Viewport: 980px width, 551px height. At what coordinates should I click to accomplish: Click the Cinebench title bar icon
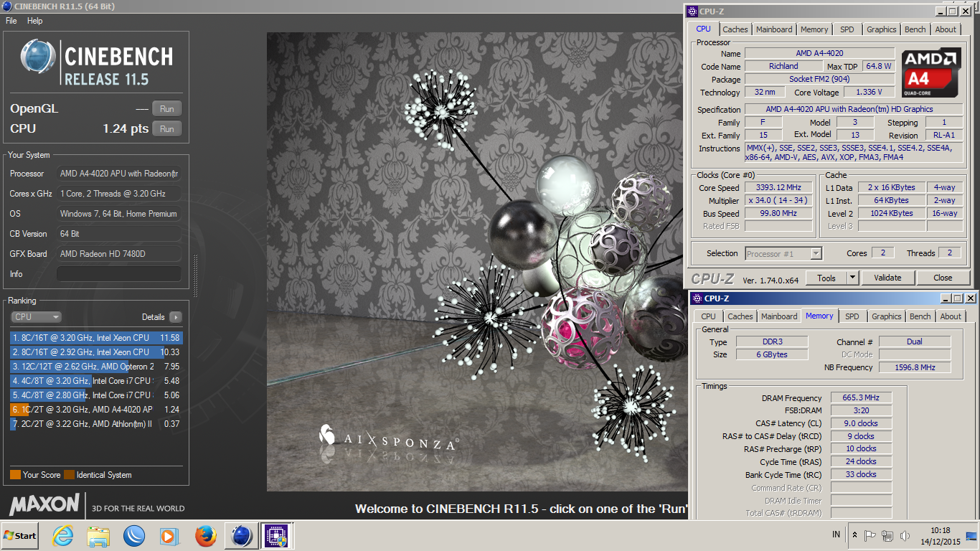tap(6, 6)
